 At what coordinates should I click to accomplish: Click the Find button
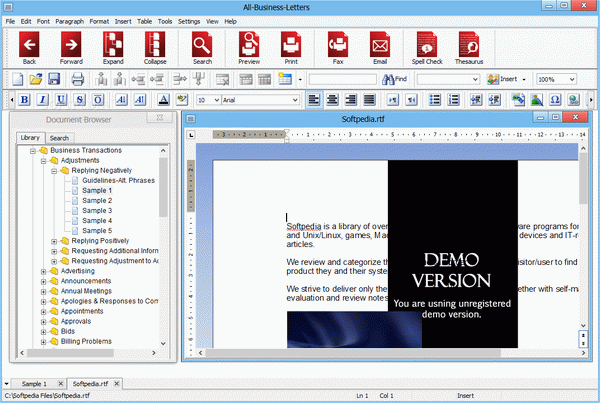395,79
